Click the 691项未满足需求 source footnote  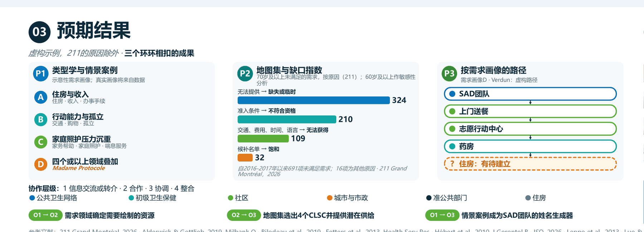(322, 171)
